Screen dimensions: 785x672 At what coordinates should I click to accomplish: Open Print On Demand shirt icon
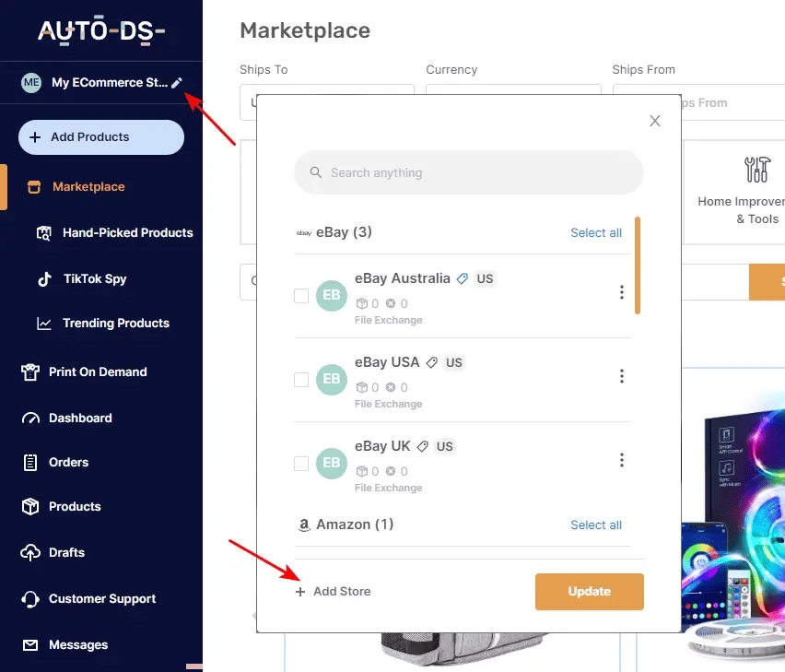(31, 372)
